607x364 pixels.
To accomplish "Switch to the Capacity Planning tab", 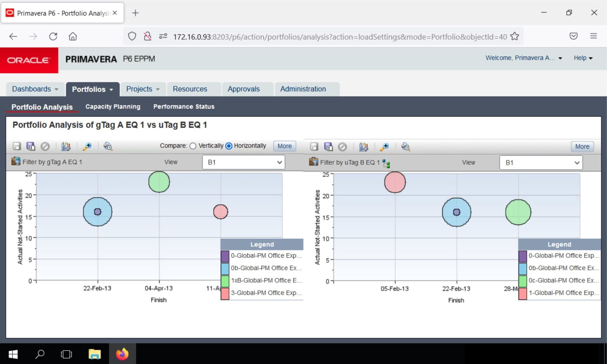I will point(113,106).
